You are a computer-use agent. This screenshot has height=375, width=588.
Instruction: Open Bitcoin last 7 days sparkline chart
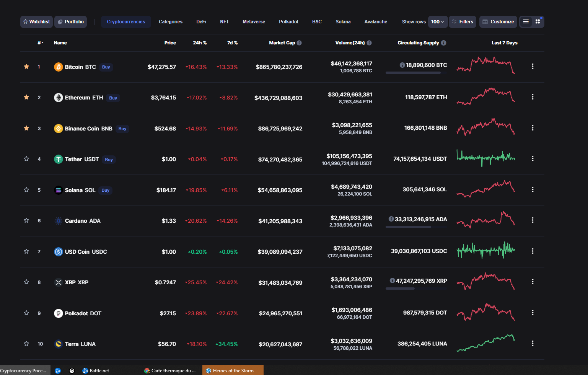(486, 65)
